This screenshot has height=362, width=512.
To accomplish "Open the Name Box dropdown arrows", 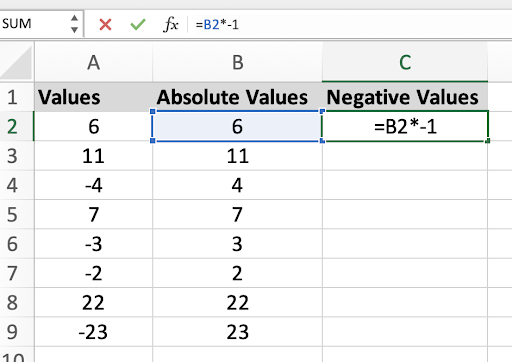I will tap(74, 24).
